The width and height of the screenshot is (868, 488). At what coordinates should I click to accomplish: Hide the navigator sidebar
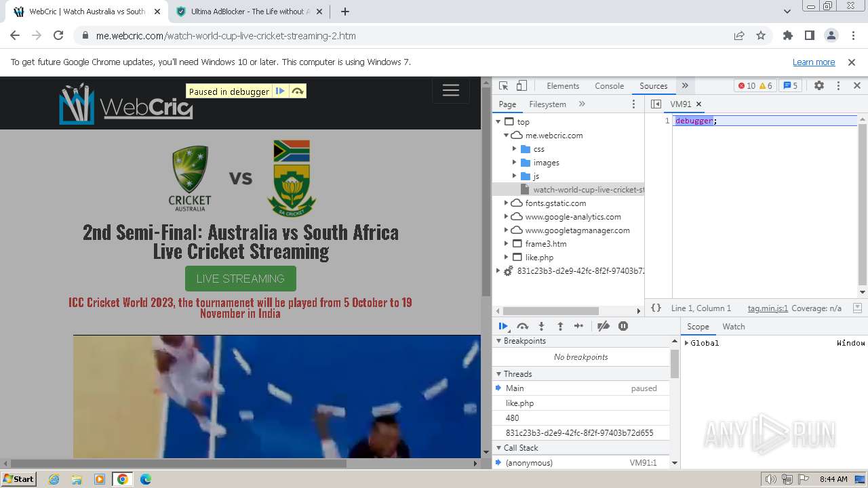pyautogui.click(x=656, y=104)
